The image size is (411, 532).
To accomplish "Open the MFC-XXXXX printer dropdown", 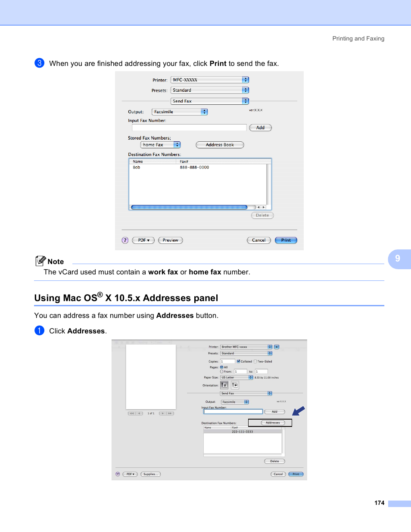I will tap(210, 80).
